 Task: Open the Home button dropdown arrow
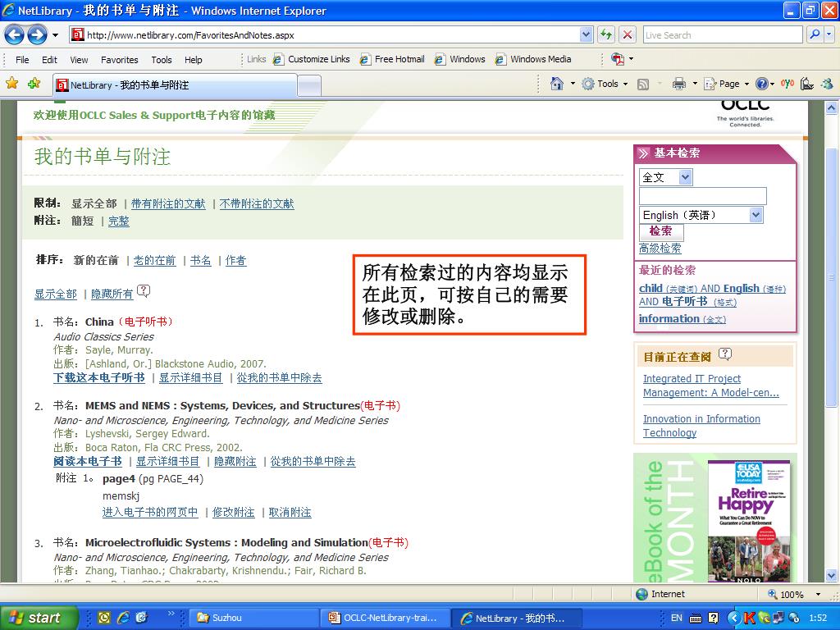(x=572, y=84)
